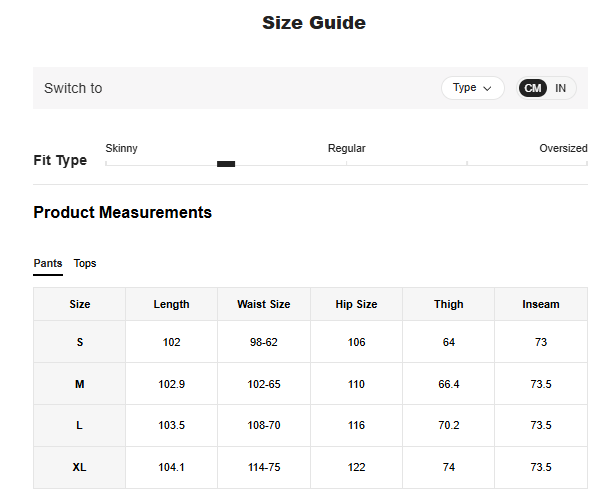This screenshot has height=489, width=607.
Task: Open the Type dropdown
Action: [472, 88]
